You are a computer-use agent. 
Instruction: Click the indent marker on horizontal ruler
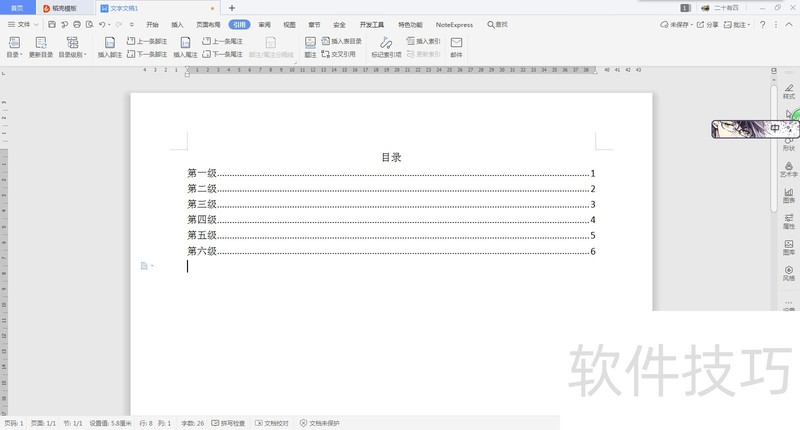point(187,71)
